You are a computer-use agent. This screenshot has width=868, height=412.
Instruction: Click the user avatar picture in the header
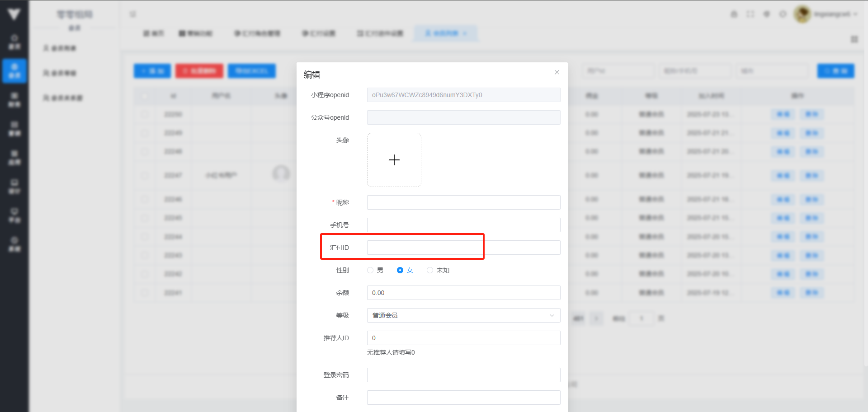[x=802, y=14]
